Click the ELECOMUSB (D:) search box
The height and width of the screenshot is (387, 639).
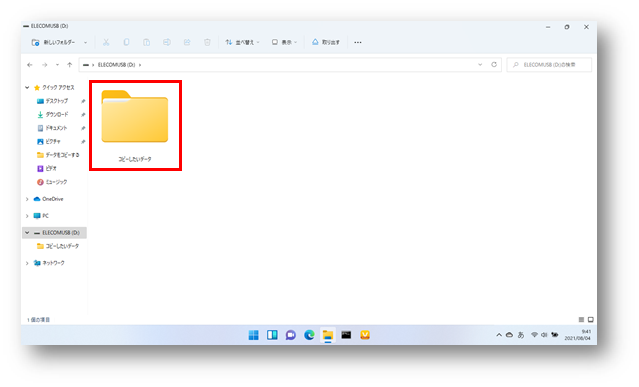point(549,65)
